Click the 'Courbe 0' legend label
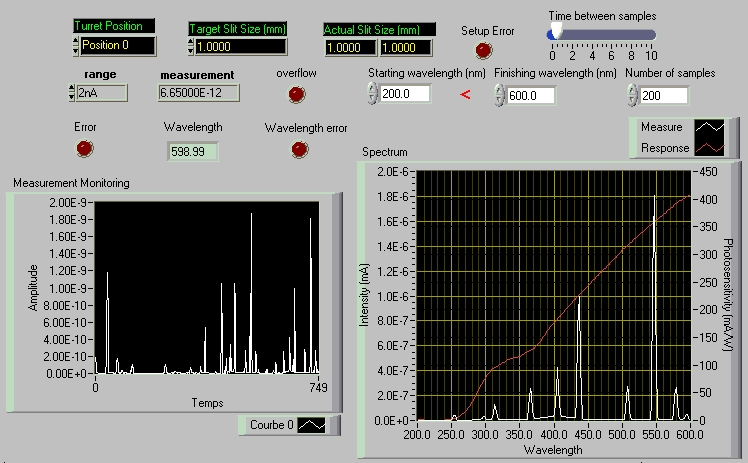The width and height of the screenshot is (748, 463). [x=271, y=425]
